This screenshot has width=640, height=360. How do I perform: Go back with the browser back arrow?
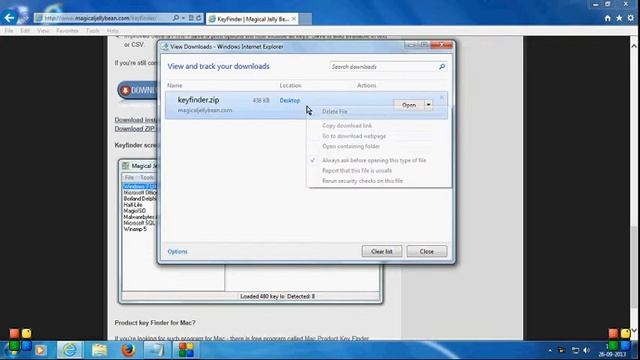[9, 18]
